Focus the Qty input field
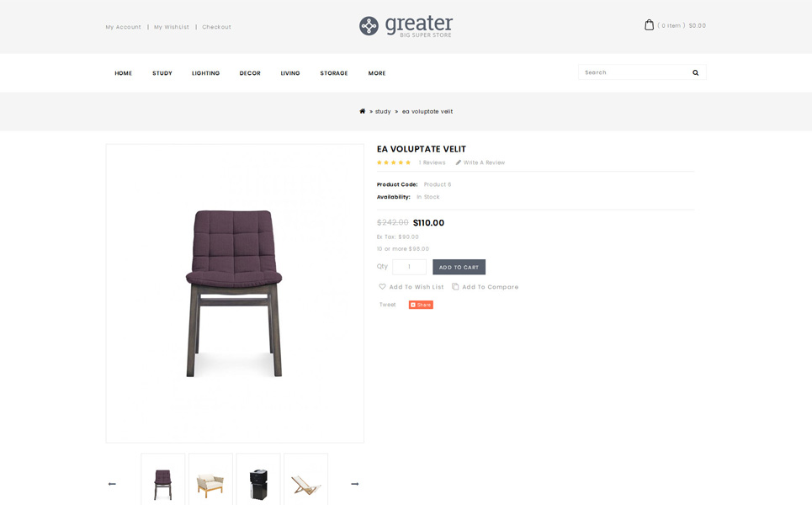812x505 pixels. click(409, 268)
